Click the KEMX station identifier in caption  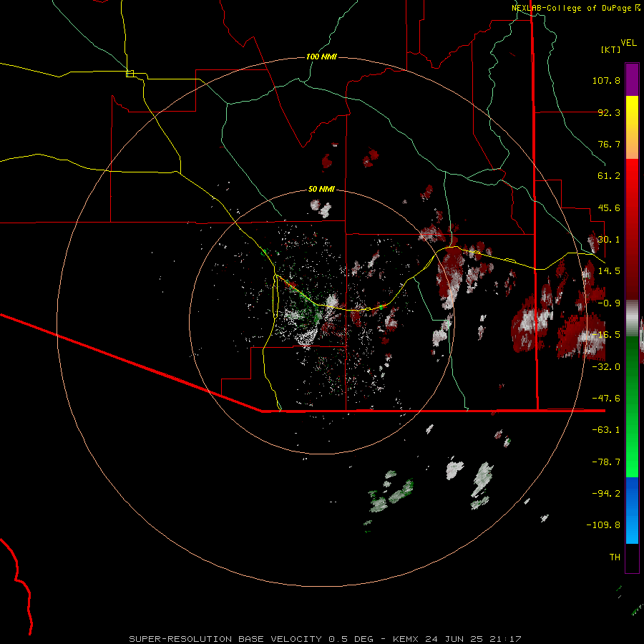406,639
